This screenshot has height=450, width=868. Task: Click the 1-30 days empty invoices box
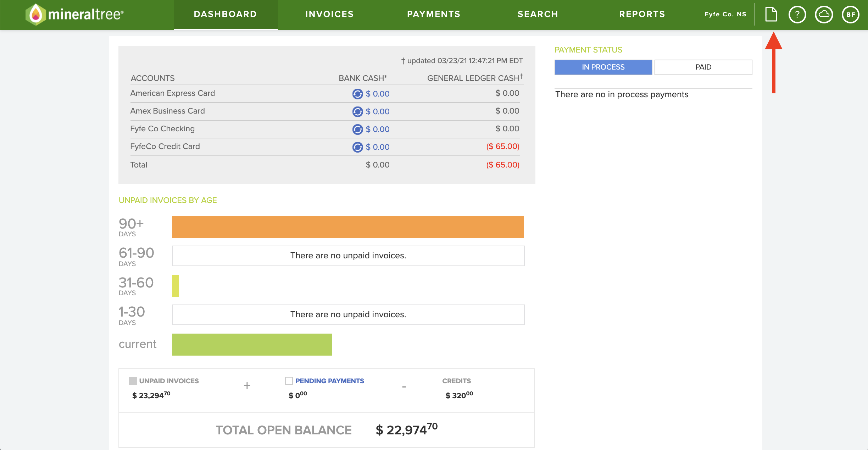pos(348,315)
